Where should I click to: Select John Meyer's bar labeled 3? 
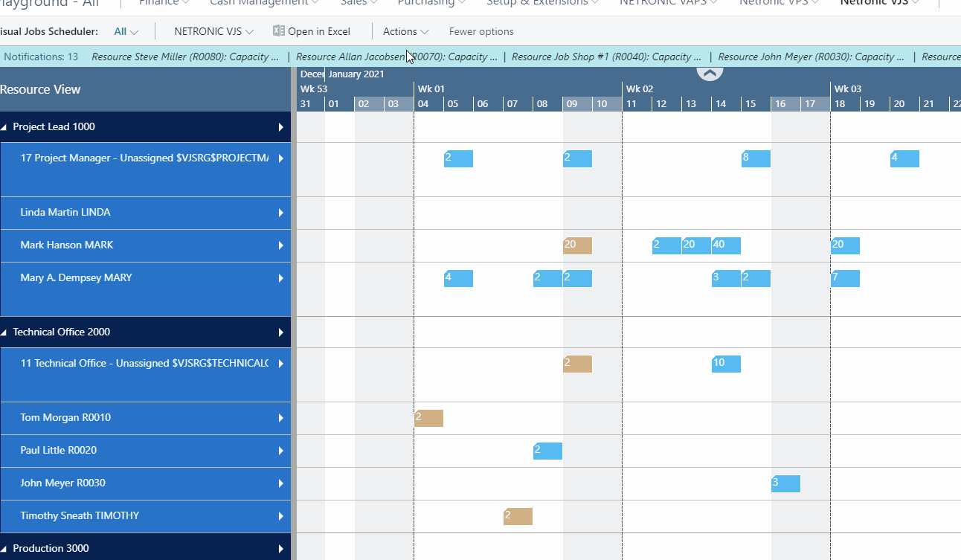pyautogui.click(x=785, y=483)
